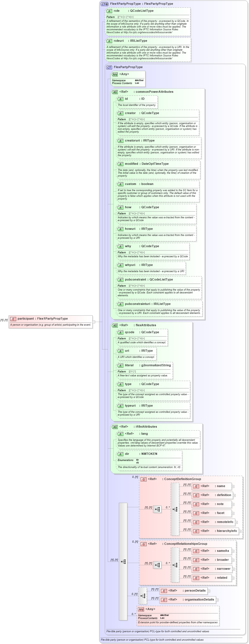Click the A icon of creatoruri attribute
Image resolution: width=249 pixels, height=644 pixels.
pos(120,141)
